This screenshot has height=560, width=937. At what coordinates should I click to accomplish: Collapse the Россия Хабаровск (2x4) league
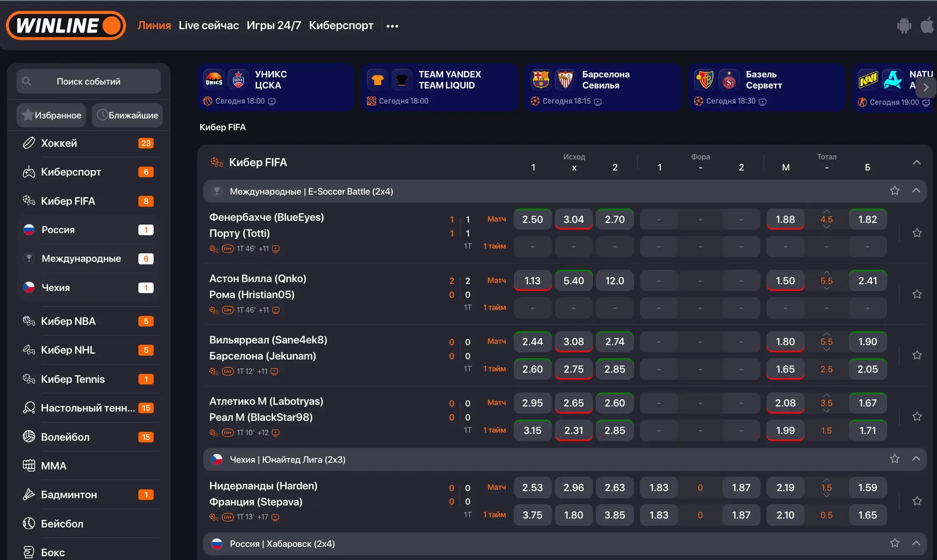(x=916, y=543)
